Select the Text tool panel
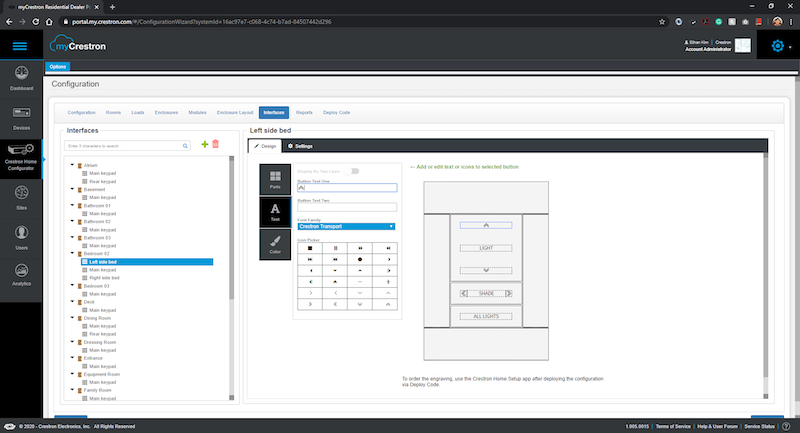Viewport: 800px width, 433px height. pos(275,212)
